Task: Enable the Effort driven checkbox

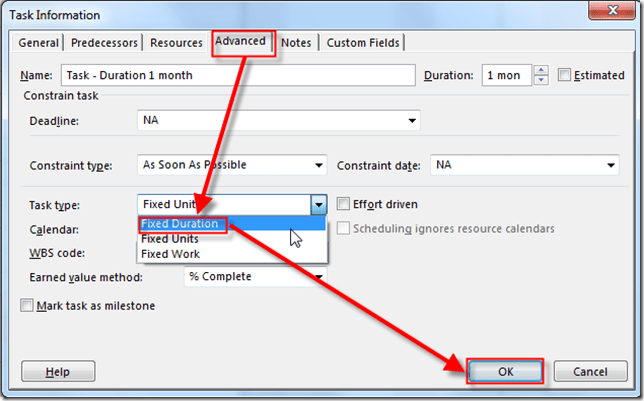Action: (x=344, y=204)
